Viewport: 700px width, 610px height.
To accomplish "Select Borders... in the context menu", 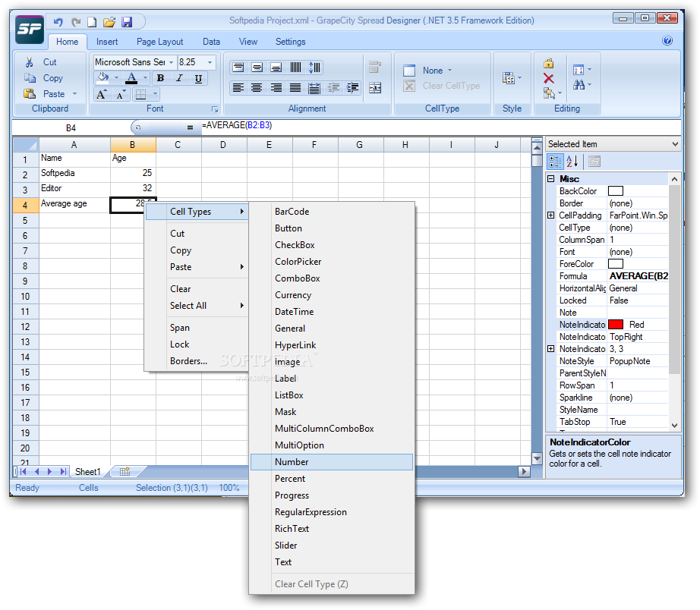I will pos(197,361).
